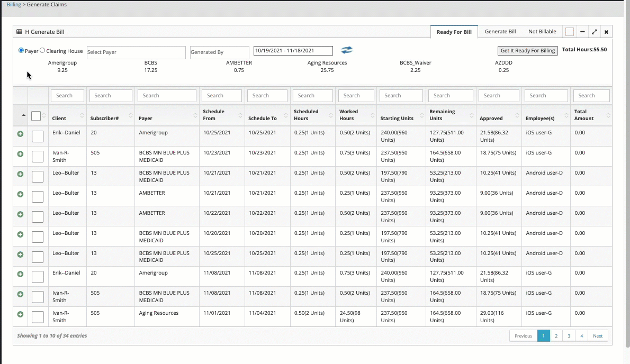
Task: Tick checkbox for Ivan-R-Smith 10/23/2021 row
Action: pos(38,157)
